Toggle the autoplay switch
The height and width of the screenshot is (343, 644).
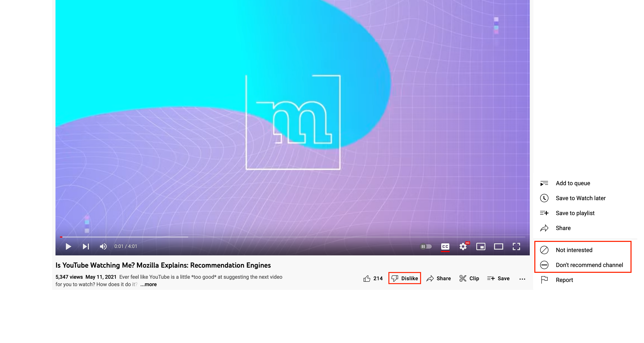click(426, 247)
